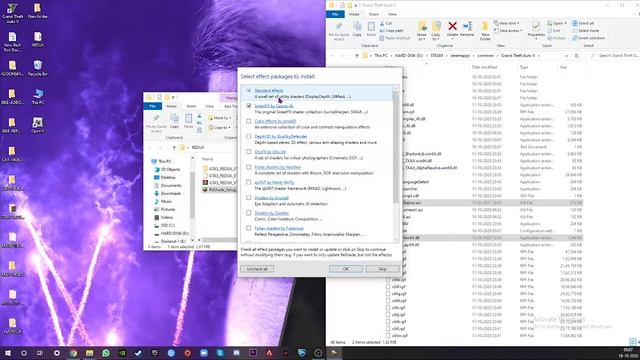The width and height of the screenshot is (640, 360).
Task: Uncheck the Standard effects checkbox
Action: (x=249, y=91)
